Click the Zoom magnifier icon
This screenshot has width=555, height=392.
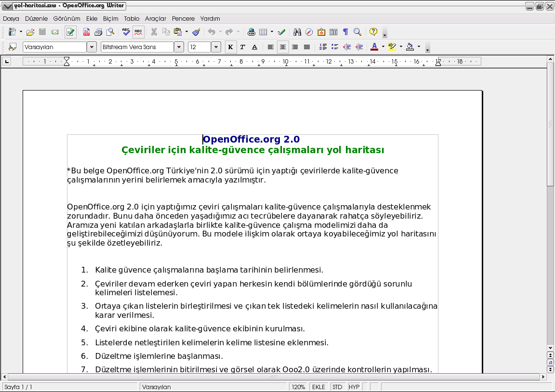(357, 32)
